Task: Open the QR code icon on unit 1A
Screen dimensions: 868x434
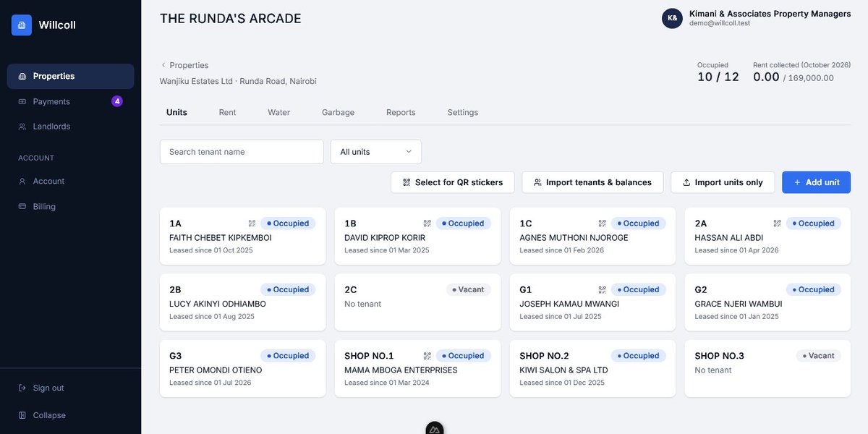Action: (252, 224)
